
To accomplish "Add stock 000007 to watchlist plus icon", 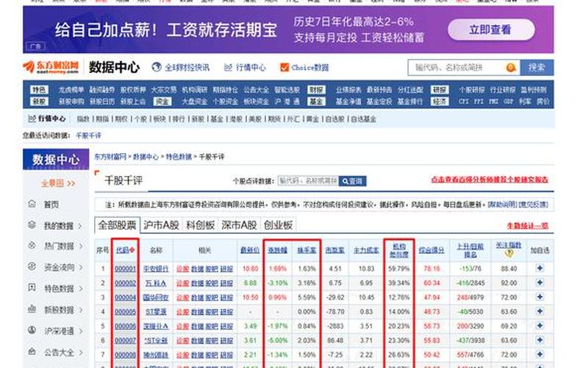I will click(x=539, y=340).
